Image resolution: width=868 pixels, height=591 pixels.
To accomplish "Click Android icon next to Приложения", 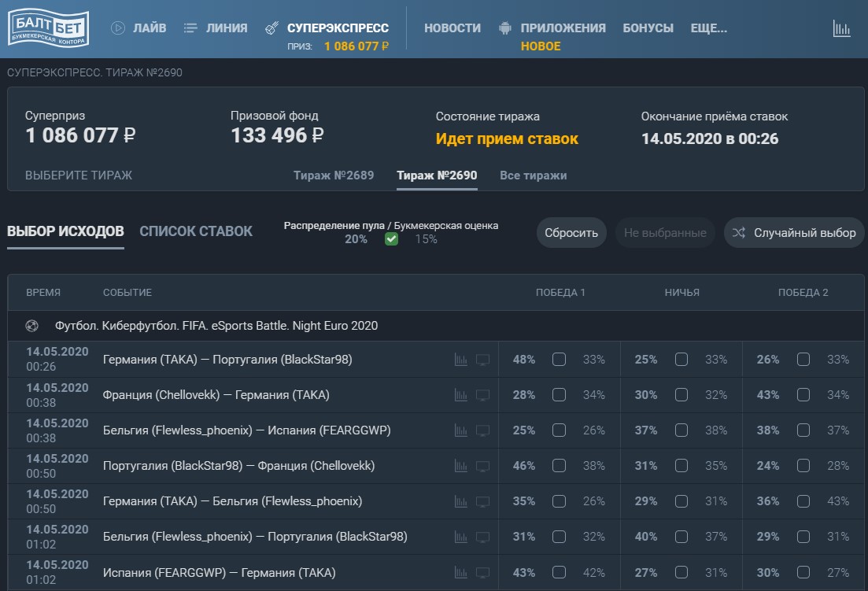I will [x=505, y=28].
